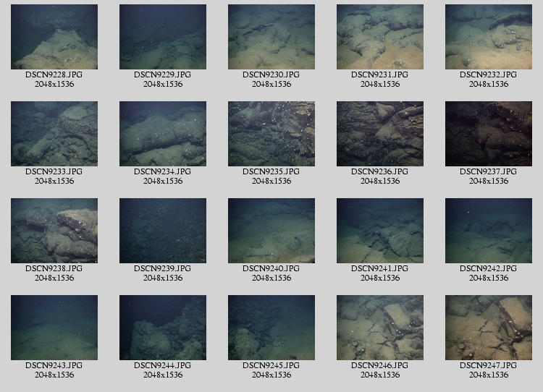Select the DSCN9229.JPG image thumbnail

(x=163, y=37)
